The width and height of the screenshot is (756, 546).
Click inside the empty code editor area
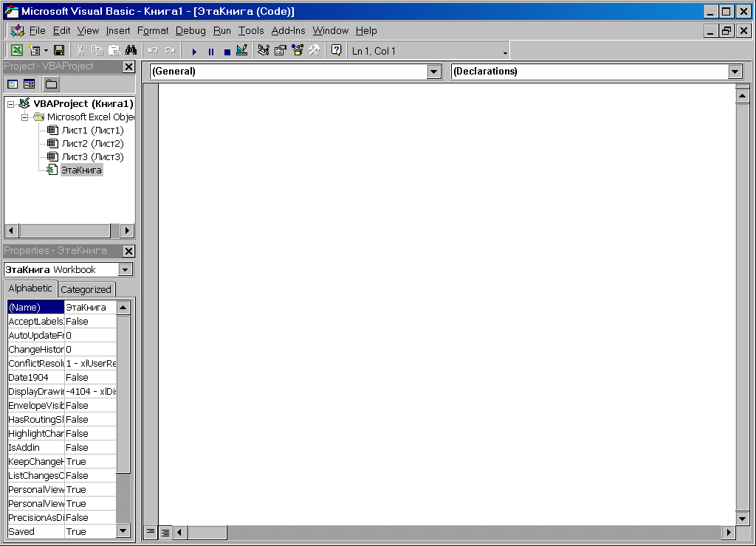(x=447, y=303)
